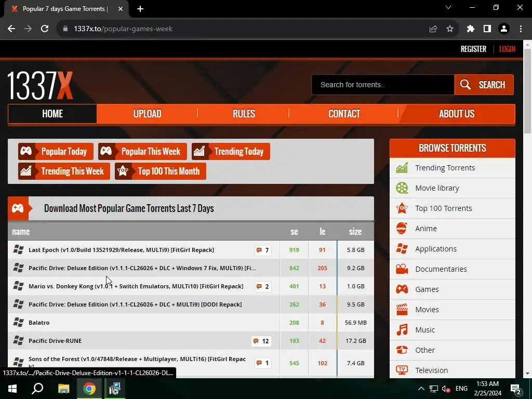Screen dimensions: 532x399
Task: Toggle the Chrome side panel
Action: pyautogui.click(x=487, y=29)
